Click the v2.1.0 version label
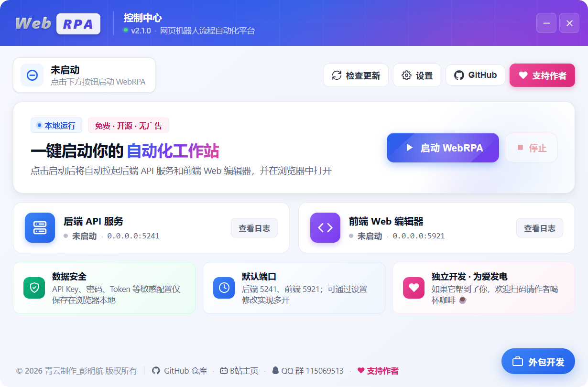 pyautogui.click(x=141, y=31)
